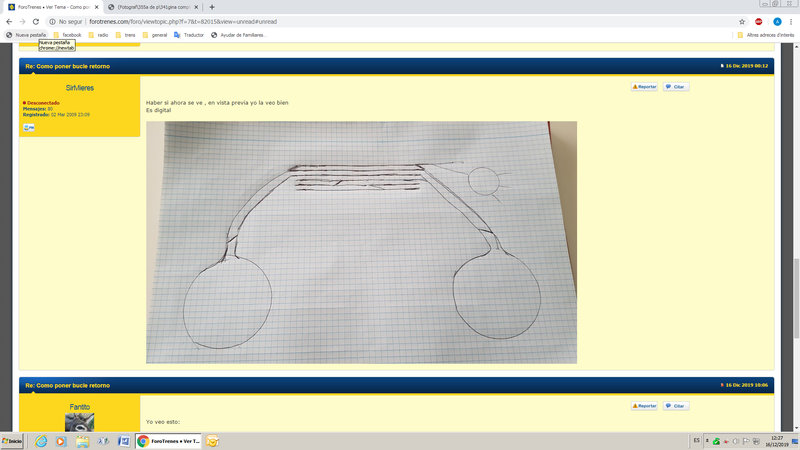Report the SirMieres post with Reportar
800x450 pixels.
pos(644,87)
